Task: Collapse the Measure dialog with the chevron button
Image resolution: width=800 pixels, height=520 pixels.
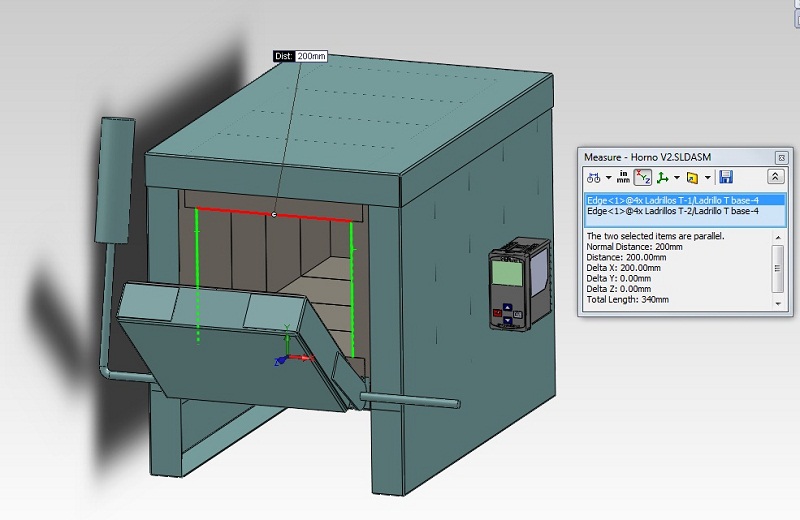Action: coord(775,177)
